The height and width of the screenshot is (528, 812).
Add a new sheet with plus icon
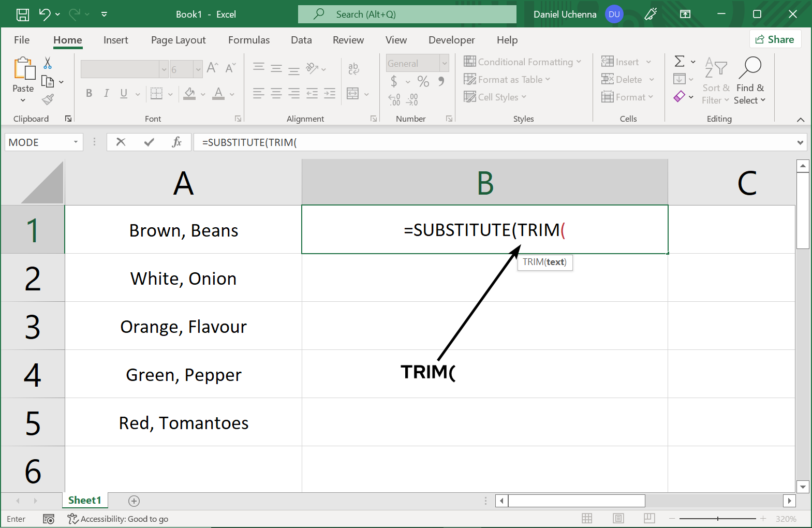click(134, 501)
